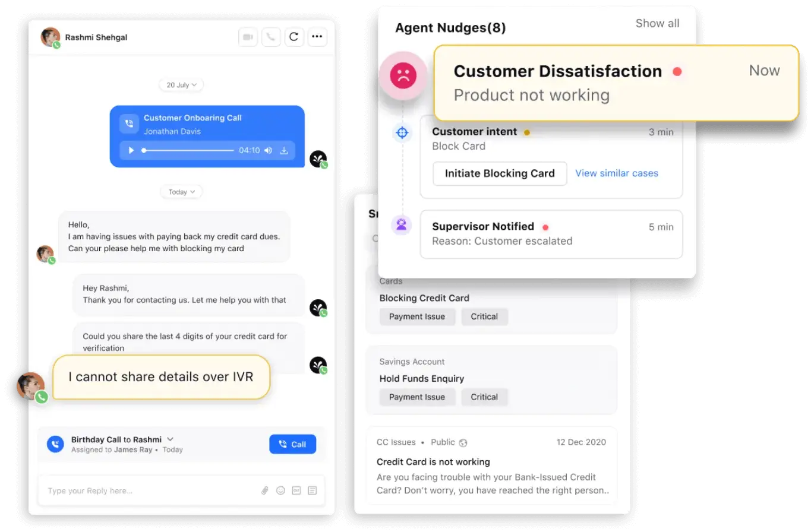The height and width of the screenshot is (532, 811).
Task: Click the Type your Reply input field
Action: (x=149, y=490)
